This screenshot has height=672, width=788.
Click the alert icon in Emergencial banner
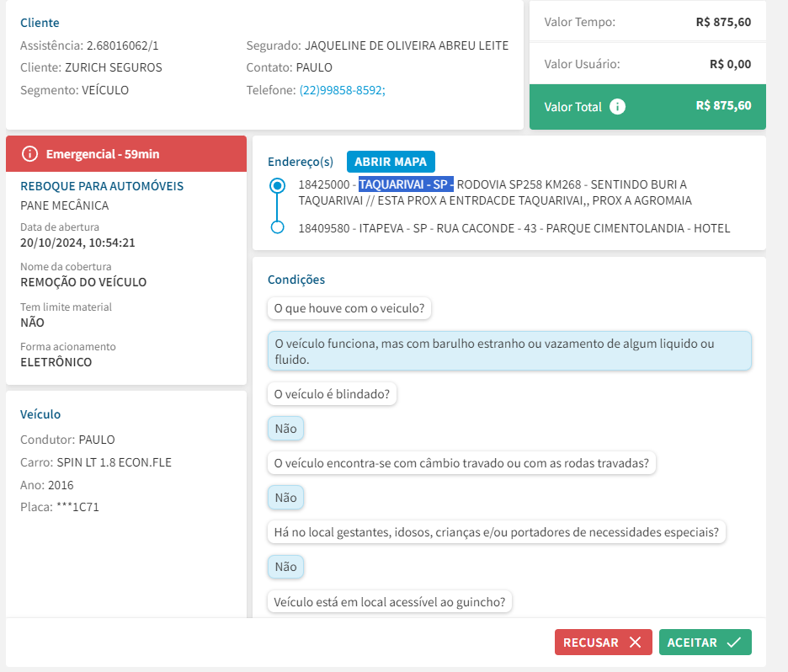[30, 153]
